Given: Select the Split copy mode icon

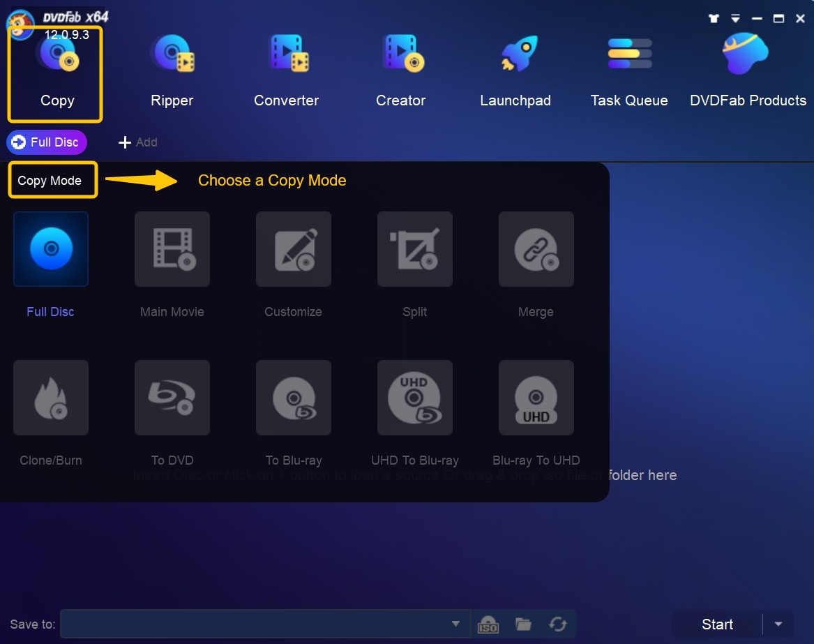Looking at the screenshot, I should tap(414, 249).
